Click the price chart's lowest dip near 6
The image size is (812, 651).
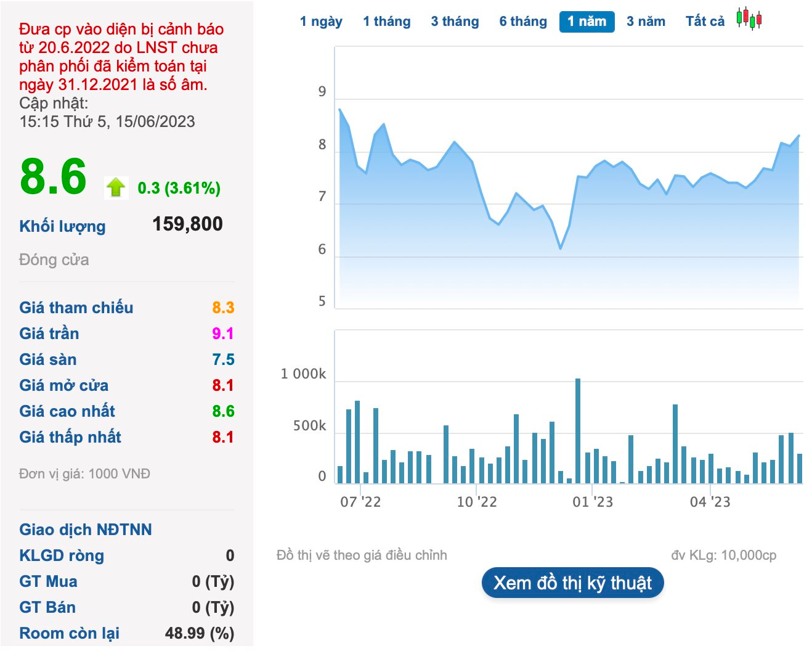(561, 248)
